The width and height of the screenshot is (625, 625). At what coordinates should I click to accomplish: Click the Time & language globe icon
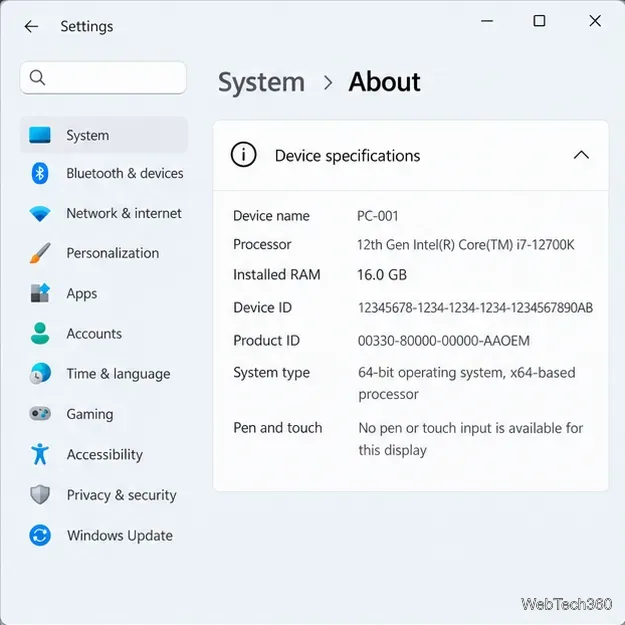click(40, 373)
